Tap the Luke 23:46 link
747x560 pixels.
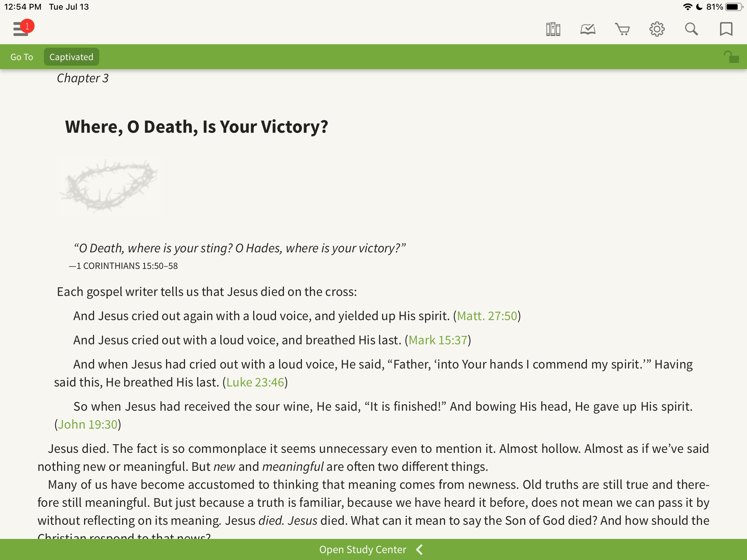click(255, 382)
